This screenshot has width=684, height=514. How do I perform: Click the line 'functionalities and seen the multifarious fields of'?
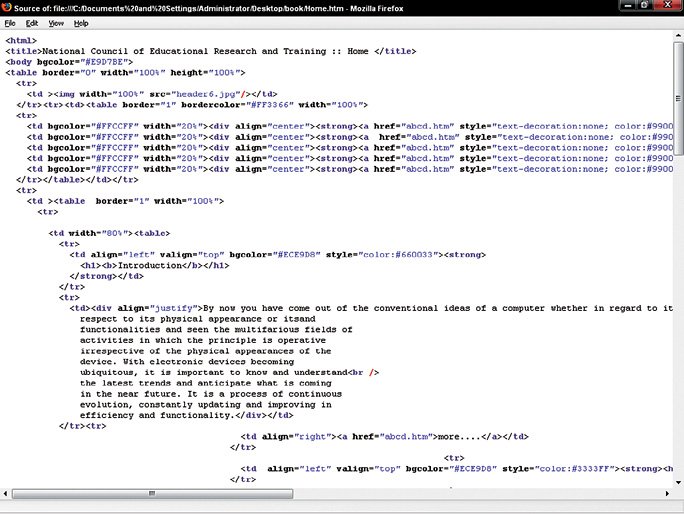216,329
